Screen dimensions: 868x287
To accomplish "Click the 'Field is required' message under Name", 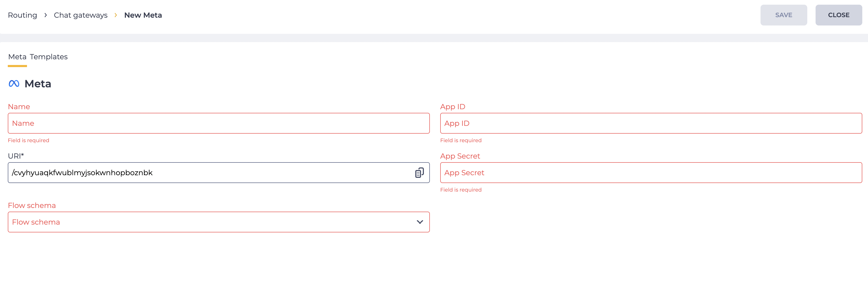I will (28, 140).
